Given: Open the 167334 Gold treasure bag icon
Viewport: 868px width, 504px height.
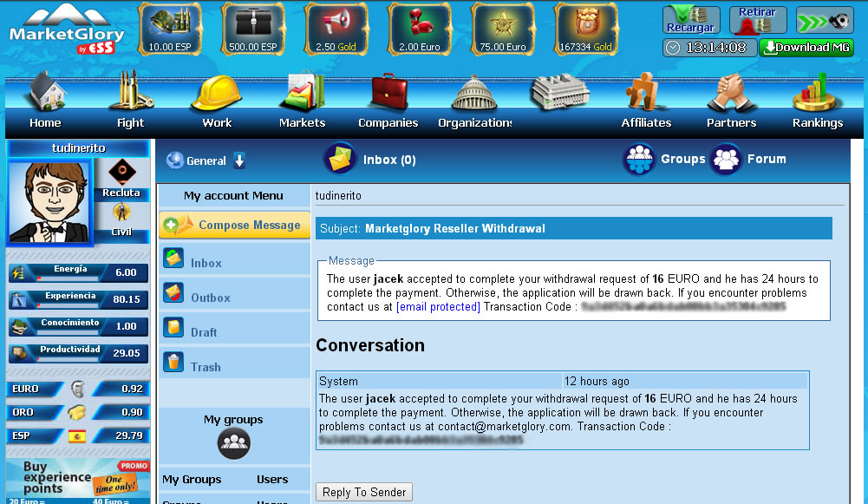Looking at the screenshot, I should (585, 29).
